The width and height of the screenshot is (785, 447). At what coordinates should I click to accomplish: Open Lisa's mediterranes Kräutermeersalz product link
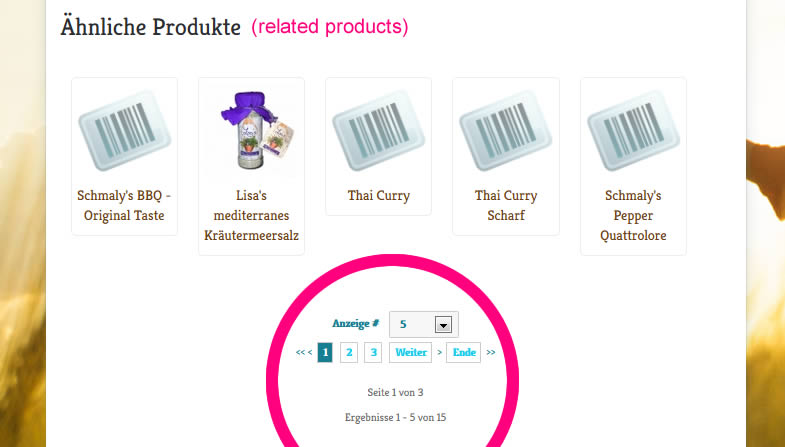click(251, 216)
